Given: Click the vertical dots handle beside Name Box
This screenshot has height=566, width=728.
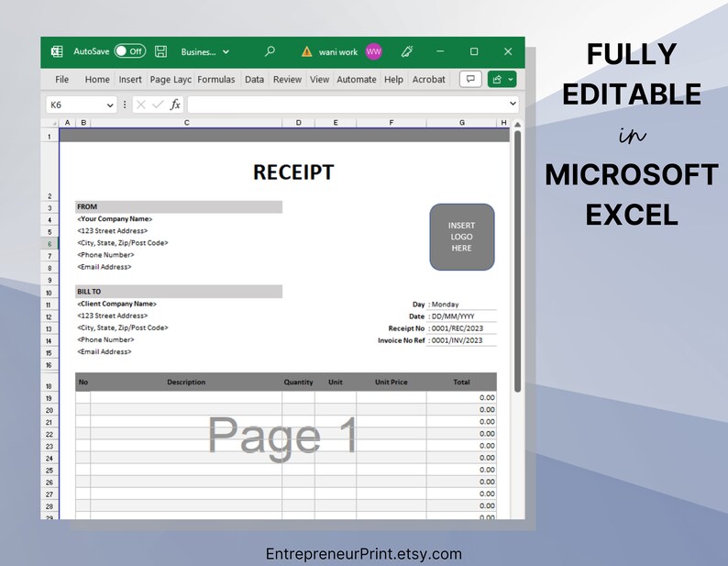Looking at the screenshot, I should point(125,105).
